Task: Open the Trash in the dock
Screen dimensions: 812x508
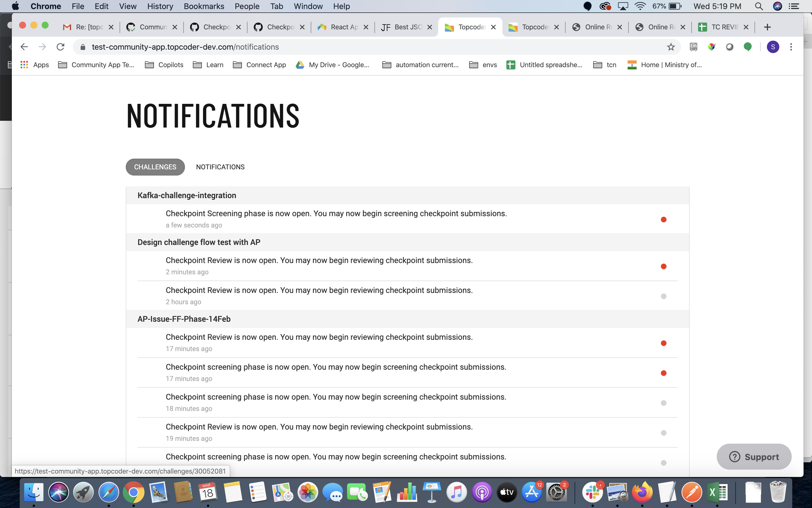Action: [778, 492]
